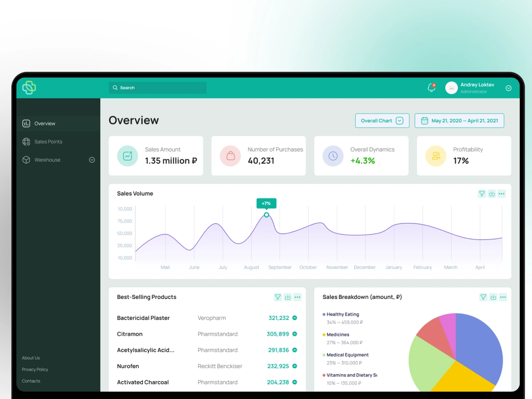The height and width of the screenshot is (399, 532).
Task: Open the Overall Chart dropdown
Action: coord(382,121)
